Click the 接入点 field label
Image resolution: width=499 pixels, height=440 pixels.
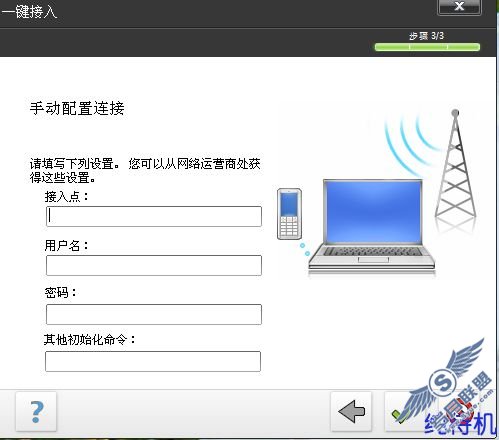click(67, 196)
